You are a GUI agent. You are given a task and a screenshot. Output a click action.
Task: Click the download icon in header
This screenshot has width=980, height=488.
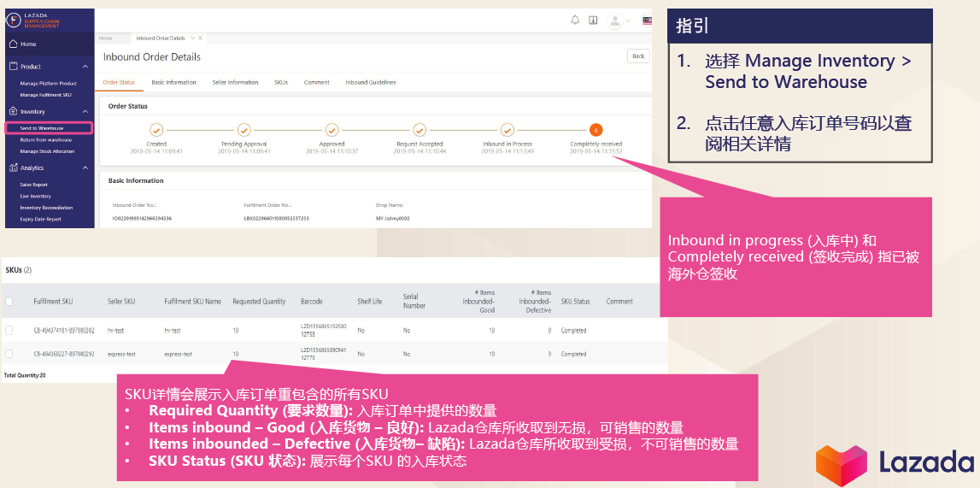coord(593,20)
